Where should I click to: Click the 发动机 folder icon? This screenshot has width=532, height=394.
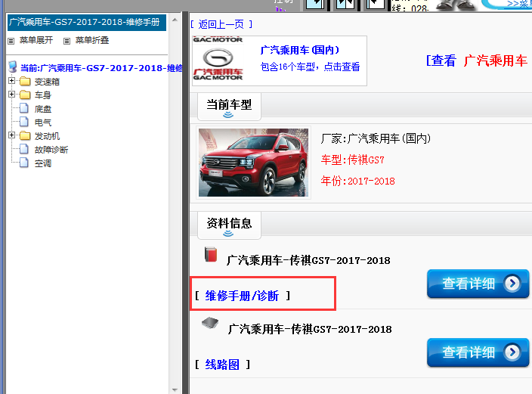(x=25, y=136)
